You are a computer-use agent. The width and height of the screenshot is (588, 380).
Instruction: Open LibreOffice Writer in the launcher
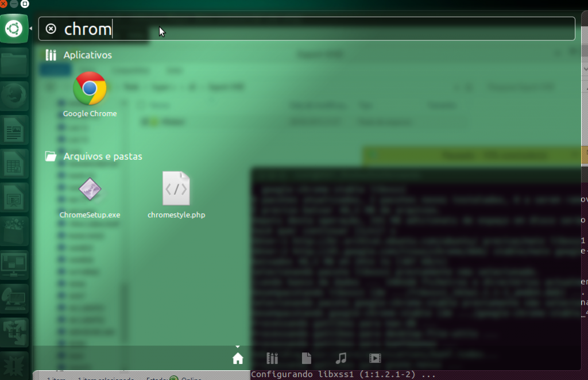(x=14, y=130)
